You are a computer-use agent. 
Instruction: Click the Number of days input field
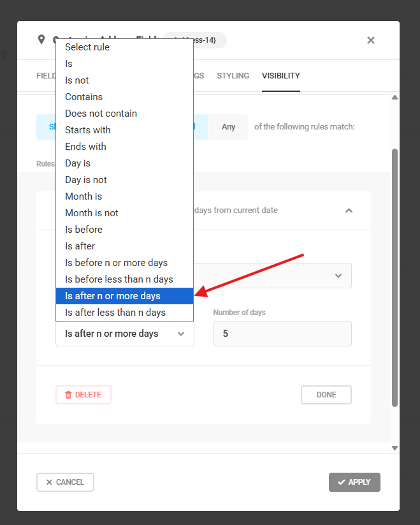pyautogui.click(x=282, y=334)
